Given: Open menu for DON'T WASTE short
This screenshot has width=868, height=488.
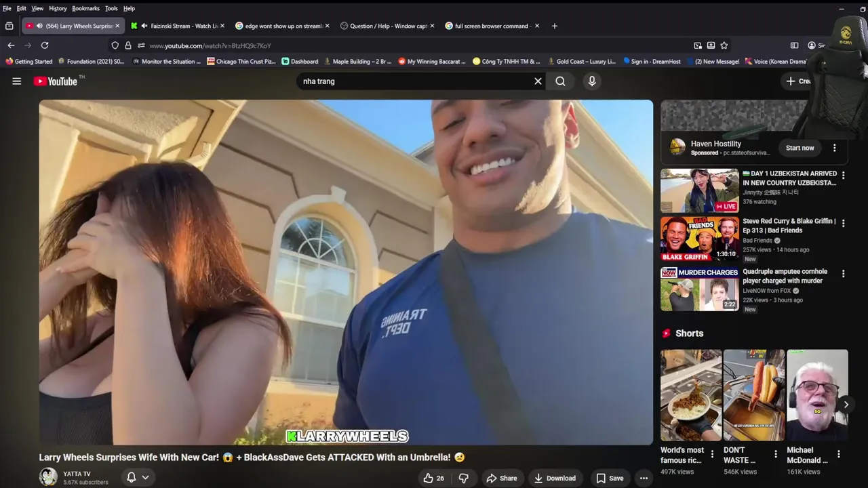Looking at the screenshot, I should coord(775,454).
